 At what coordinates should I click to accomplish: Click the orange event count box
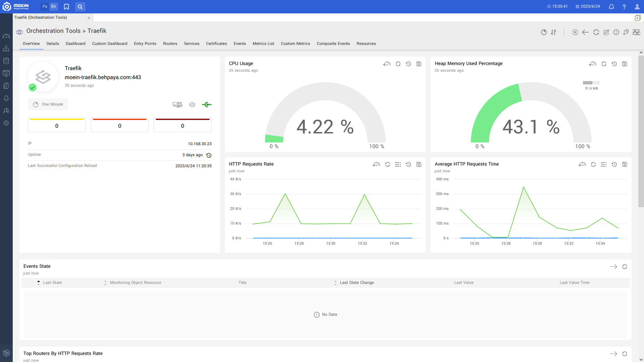[x=120, y=125]
